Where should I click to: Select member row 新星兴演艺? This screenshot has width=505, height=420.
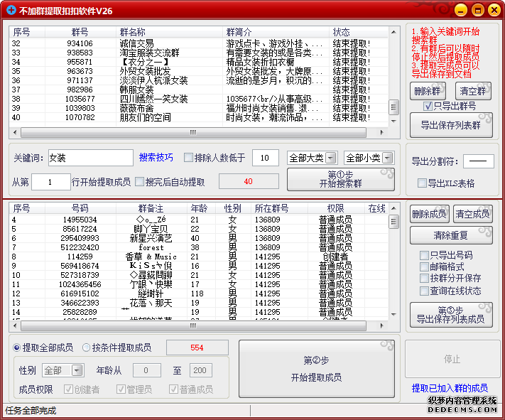199,238
